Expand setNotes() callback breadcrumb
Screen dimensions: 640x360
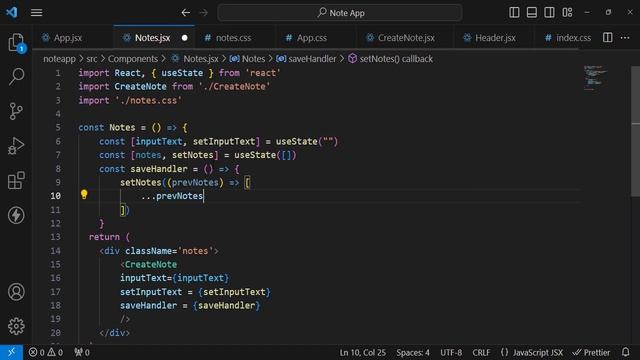(390, 59)
